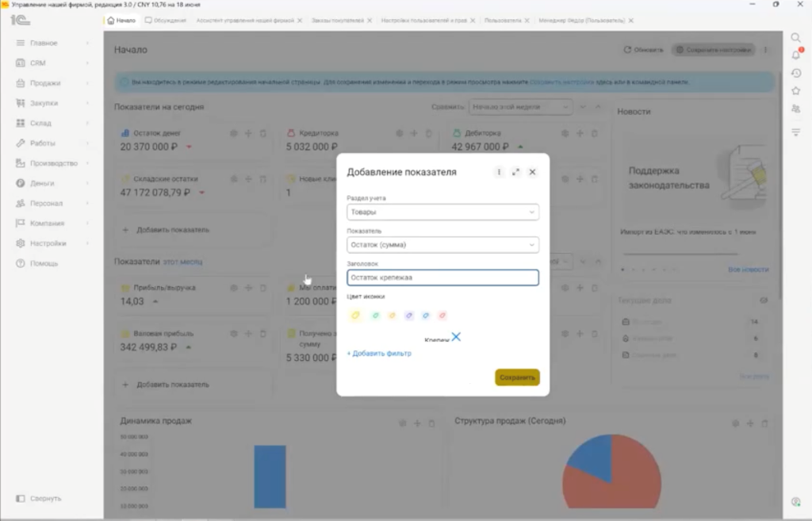Click the Добавить фильтр link
This screenshot has width=812, height=521.
379,353
